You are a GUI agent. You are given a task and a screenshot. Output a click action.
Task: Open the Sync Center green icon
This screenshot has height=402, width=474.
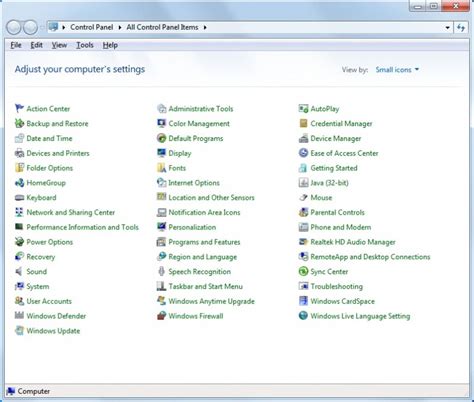coord(303,271)
